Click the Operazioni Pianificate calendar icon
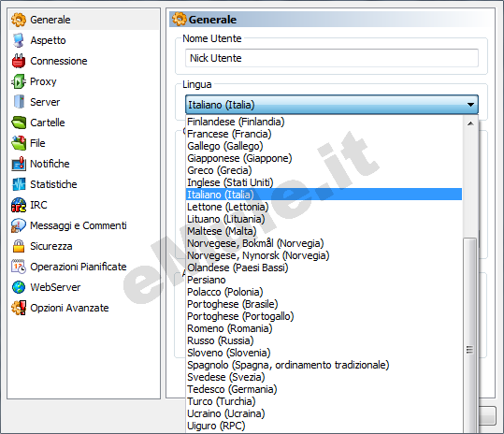The image size is (504, 434). pos(19,267)
